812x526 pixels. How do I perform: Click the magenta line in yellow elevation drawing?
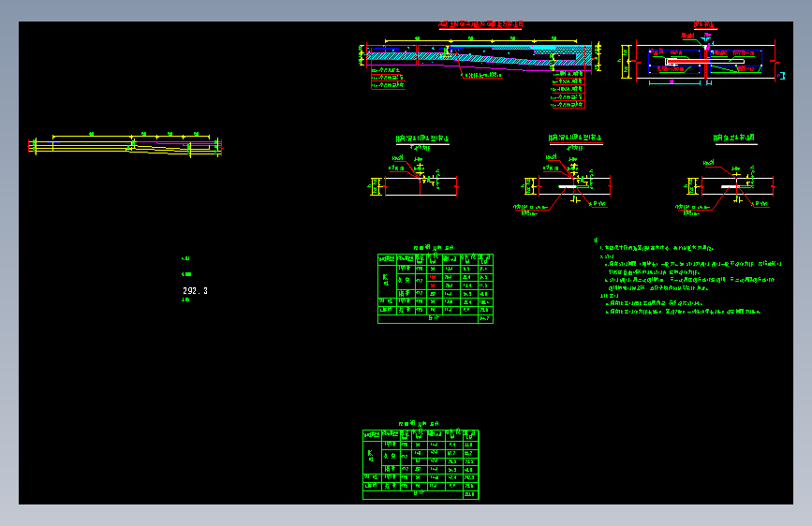point(176,142)
